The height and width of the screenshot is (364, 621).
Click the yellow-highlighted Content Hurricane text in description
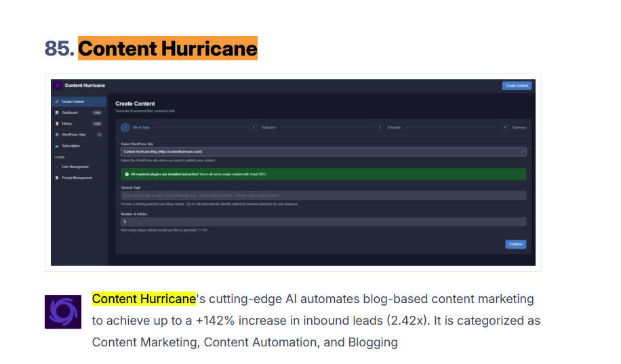[x=144, y=299]
